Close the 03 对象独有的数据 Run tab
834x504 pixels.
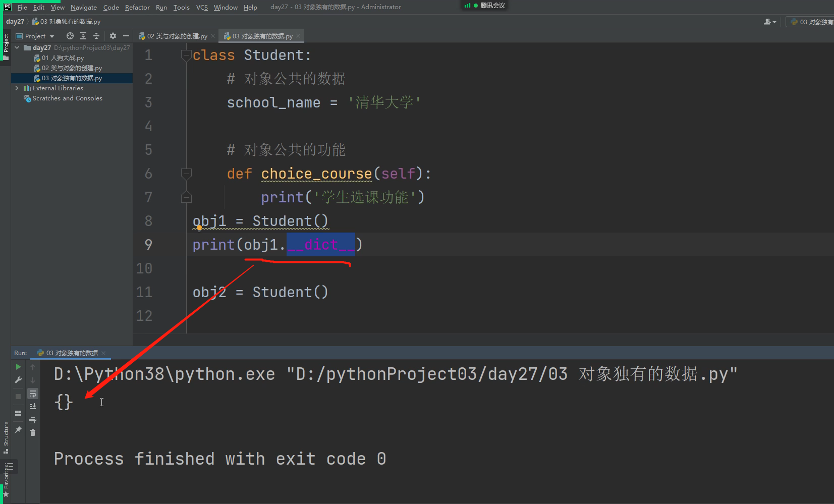(103, 353)
